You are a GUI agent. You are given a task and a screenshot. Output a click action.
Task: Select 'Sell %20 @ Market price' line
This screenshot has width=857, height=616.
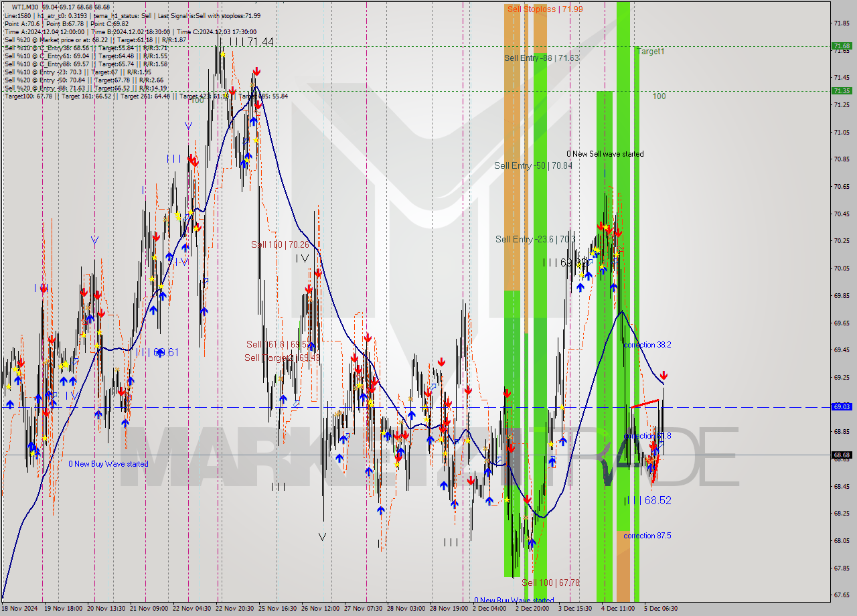tap(95, 40)
